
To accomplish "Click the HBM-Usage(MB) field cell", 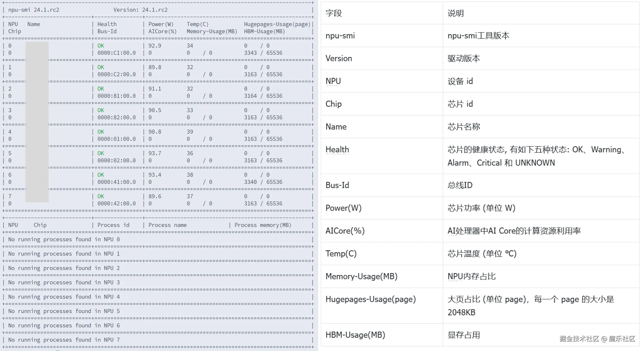I will [355, 335].
